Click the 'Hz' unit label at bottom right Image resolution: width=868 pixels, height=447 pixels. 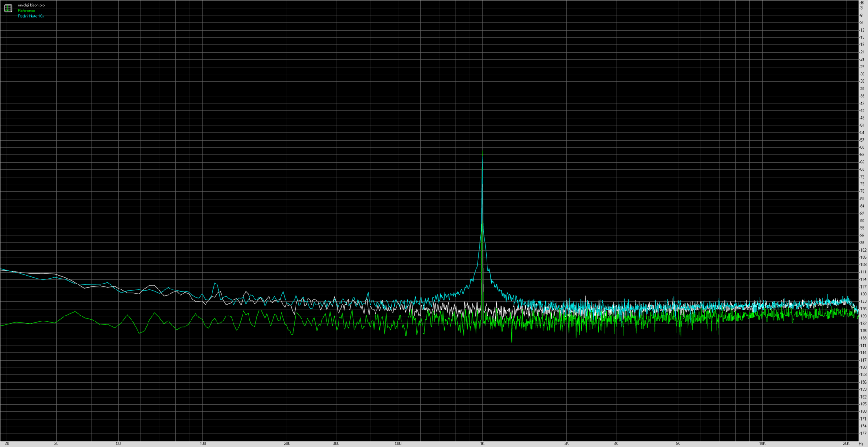(861, 444)
